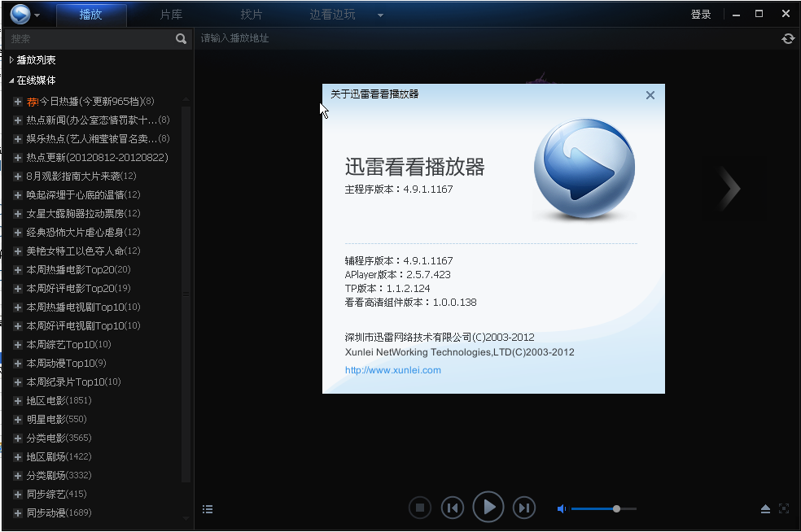The width and height of the screenshot is (801, 532).
Task: Expand the 地区电影(1851) category
Action: tap(16, 400)
